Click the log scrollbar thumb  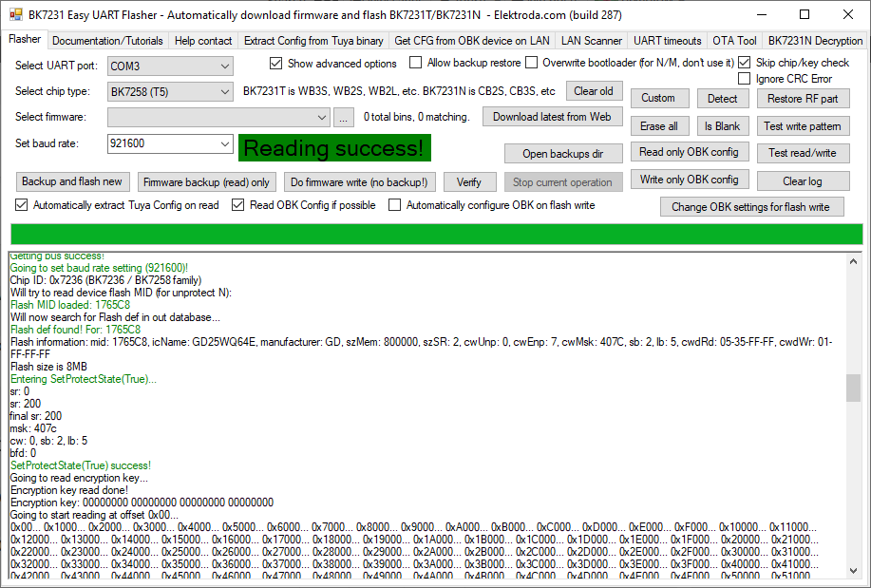point(853,388)
